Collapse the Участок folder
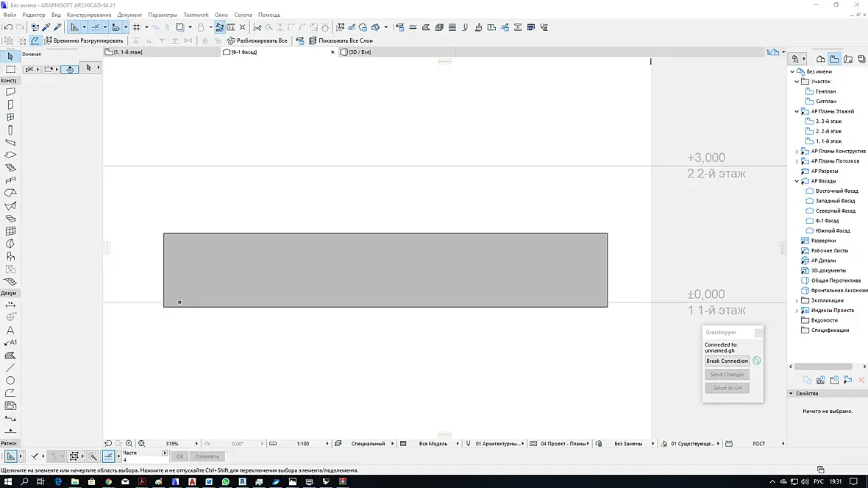 (x=797, y=82)
